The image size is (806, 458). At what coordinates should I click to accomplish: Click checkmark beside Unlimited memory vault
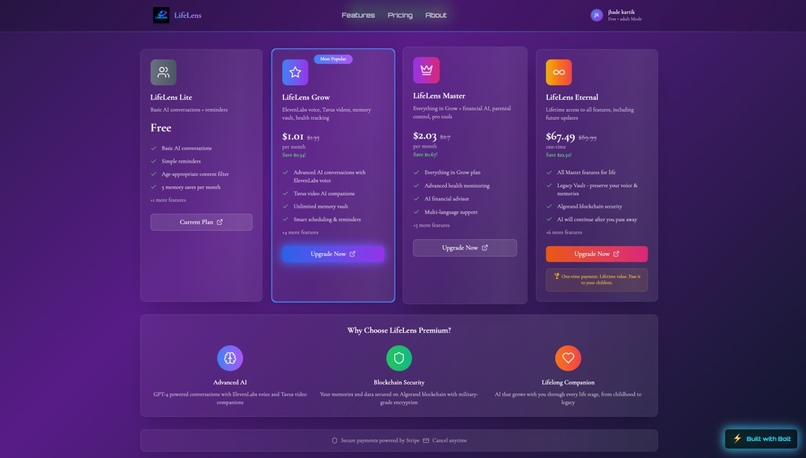285,206
